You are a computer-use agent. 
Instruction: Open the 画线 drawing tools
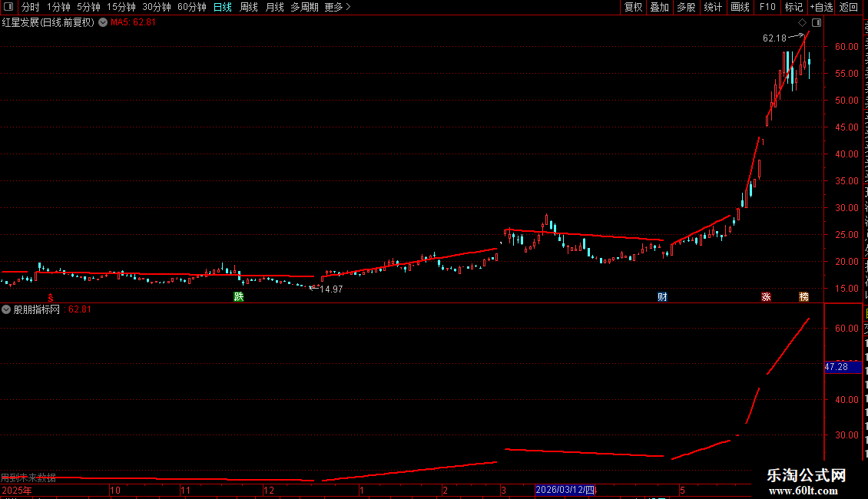740,7
